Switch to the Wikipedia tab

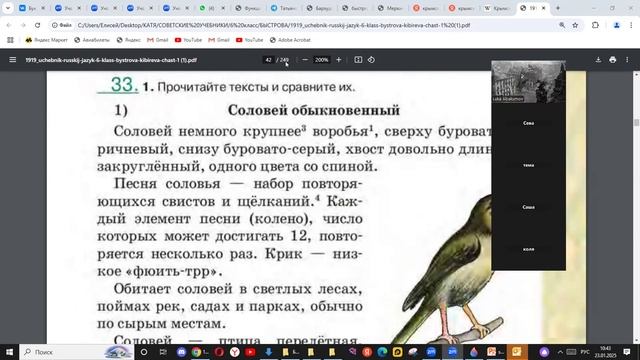[x=496, y=8]
